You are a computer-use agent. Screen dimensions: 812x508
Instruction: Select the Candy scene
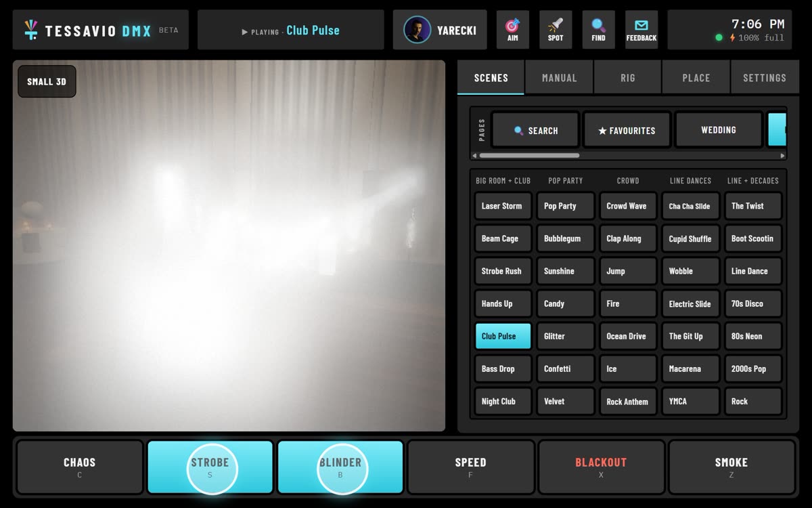[566, 303]
